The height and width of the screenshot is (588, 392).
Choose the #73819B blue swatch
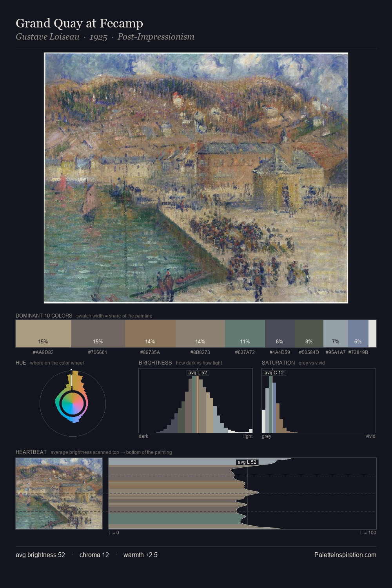coord(358,334)
